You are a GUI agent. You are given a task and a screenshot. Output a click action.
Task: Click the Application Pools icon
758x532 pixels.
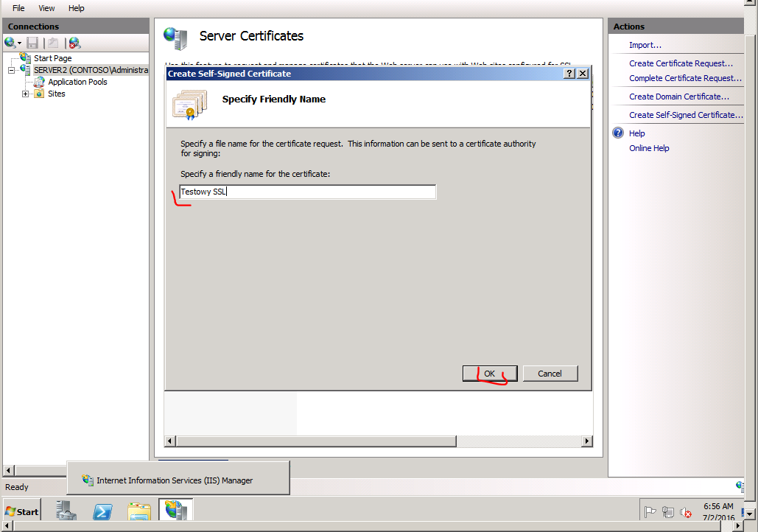(x=40, y=82)
